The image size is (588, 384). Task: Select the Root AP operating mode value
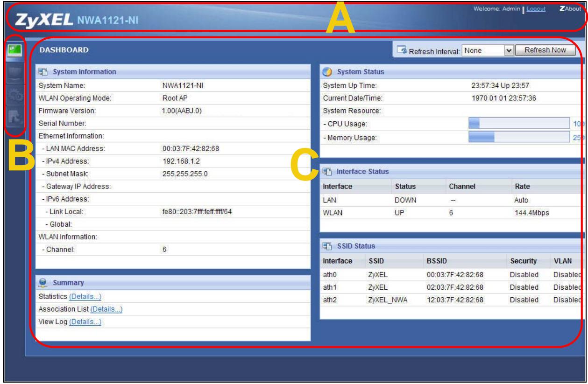pyautogui.click(x=174, y=98)
